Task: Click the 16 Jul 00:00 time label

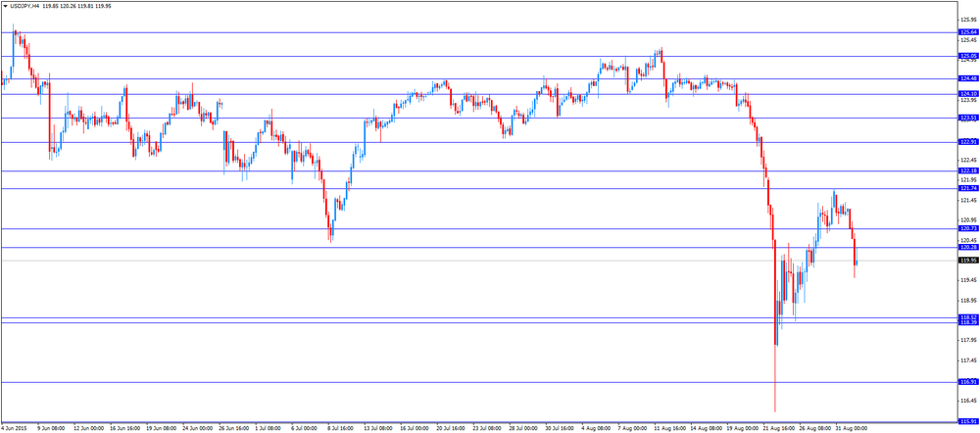Action: pyautogui.click(x=416, y=429)
